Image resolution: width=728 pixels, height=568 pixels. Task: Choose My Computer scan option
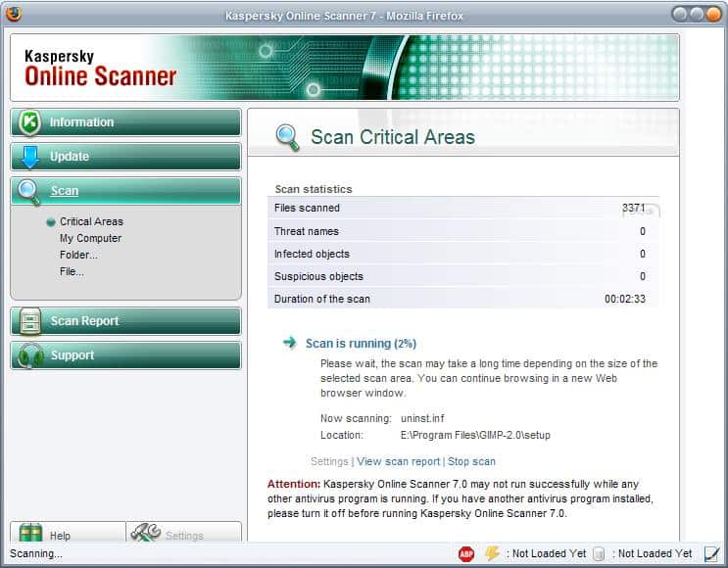(90, 238)
